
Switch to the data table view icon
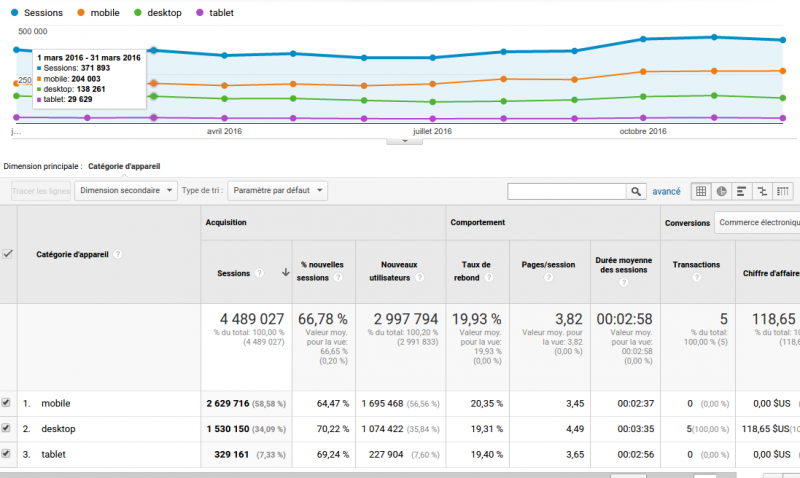tap(701, 191)
